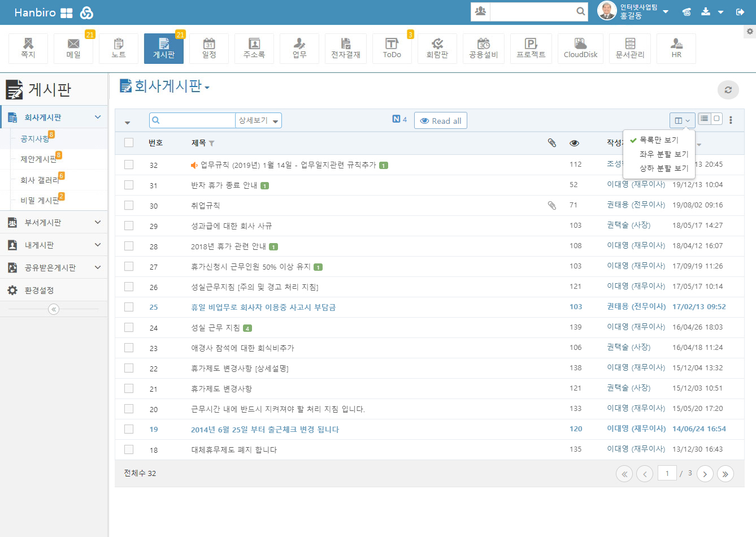Select 상하 분할 보기 in the view menu

coord(663,168)
